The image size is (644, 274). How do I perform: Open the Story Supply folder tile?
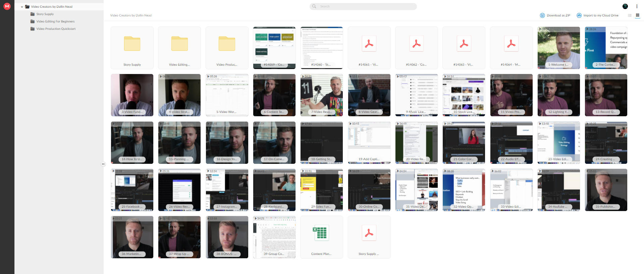(x=132, y=48)
